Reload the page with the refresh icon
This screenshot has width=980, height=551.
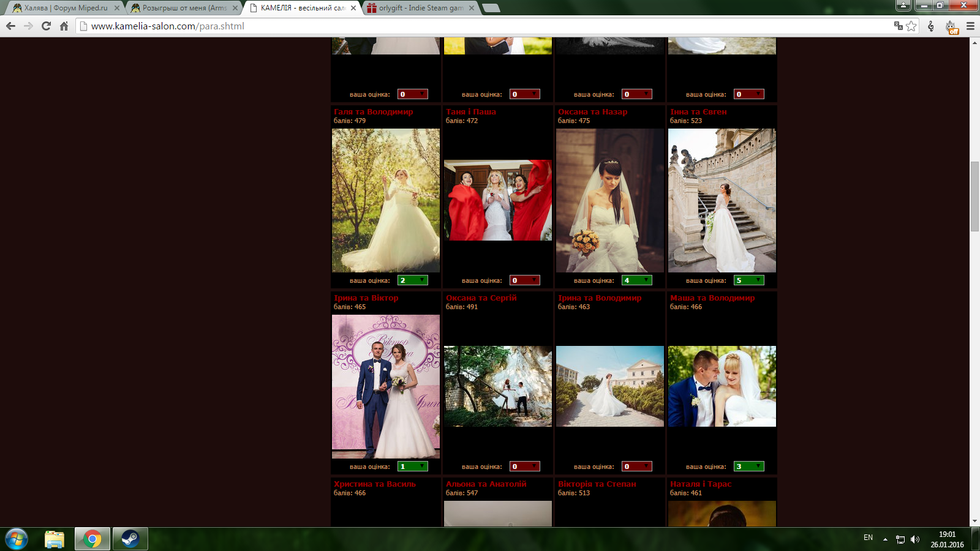pyautogui.click(x=46, y=26)
